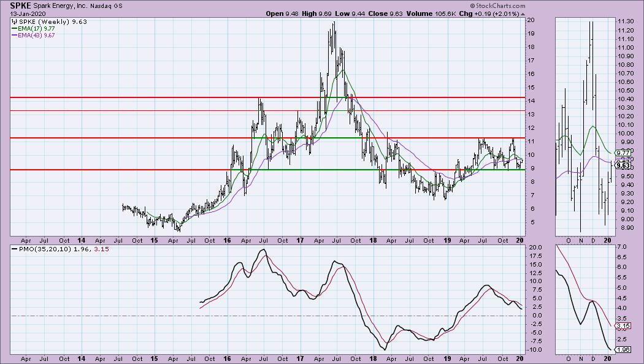Select the EMA(17) 9.77 legend label
The height and width of the screenshot is (364, 644).
point(36,29)
